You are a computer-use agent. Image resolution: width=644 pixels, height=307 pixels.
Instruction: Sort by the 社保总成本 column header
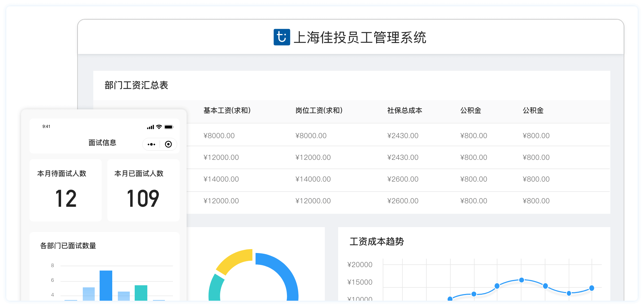point(404,110)
